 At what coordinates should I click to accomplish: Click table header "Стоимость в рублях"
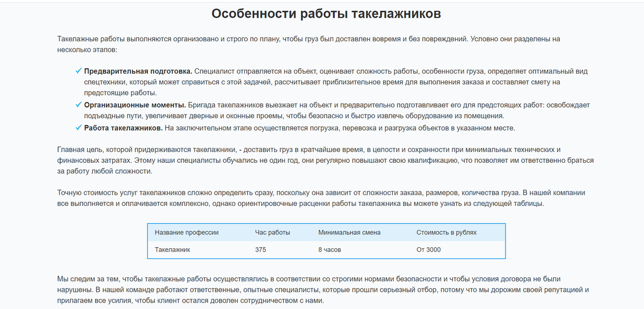pos(447,233)
